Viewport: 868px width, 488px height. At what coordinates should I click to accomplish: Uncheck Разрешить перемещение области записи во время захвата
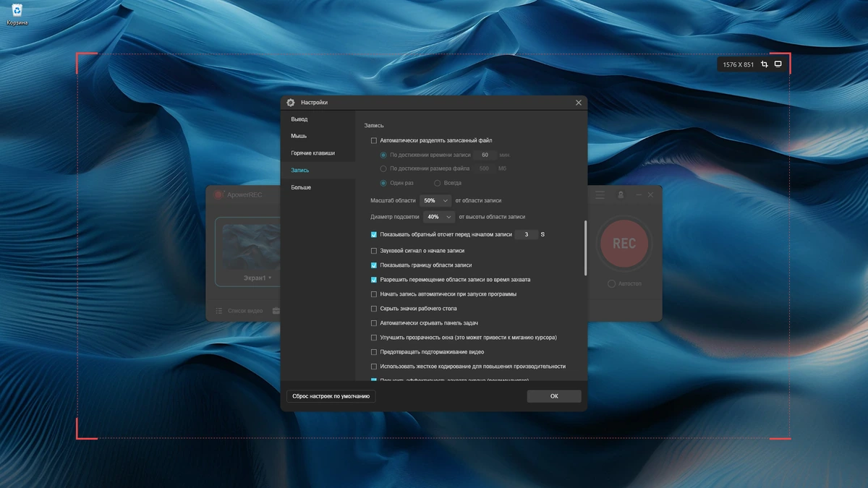tap(374, 280)
